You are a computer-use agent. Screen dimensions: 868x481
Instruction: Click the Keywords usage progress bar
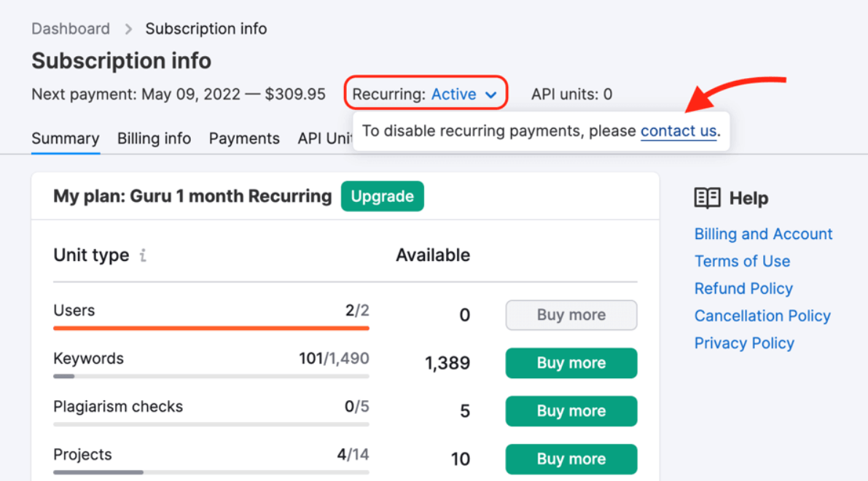click(x=211, y=376)
